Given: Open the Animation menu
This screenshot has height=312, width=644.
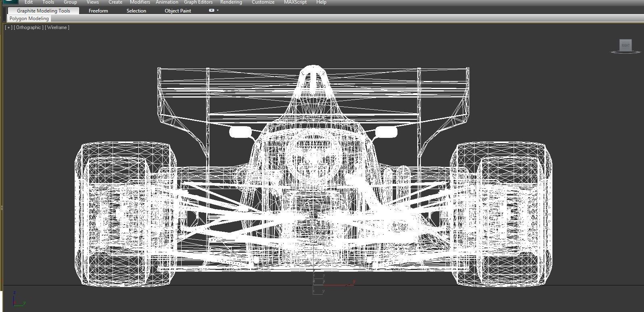Looking at the screenshot, I should [167, 2].
